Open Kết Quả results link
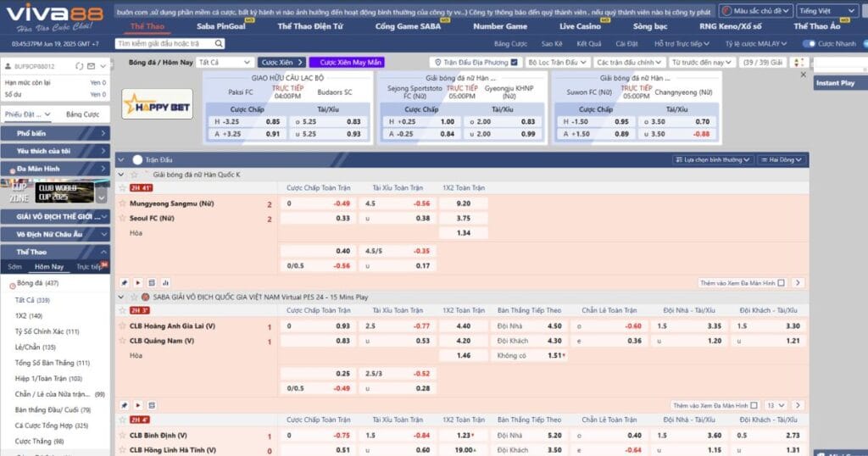 coord(588,44)
